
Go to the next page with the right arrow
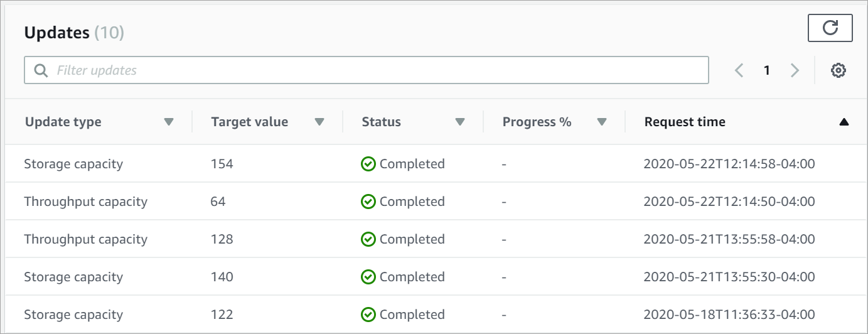point(795,71)
